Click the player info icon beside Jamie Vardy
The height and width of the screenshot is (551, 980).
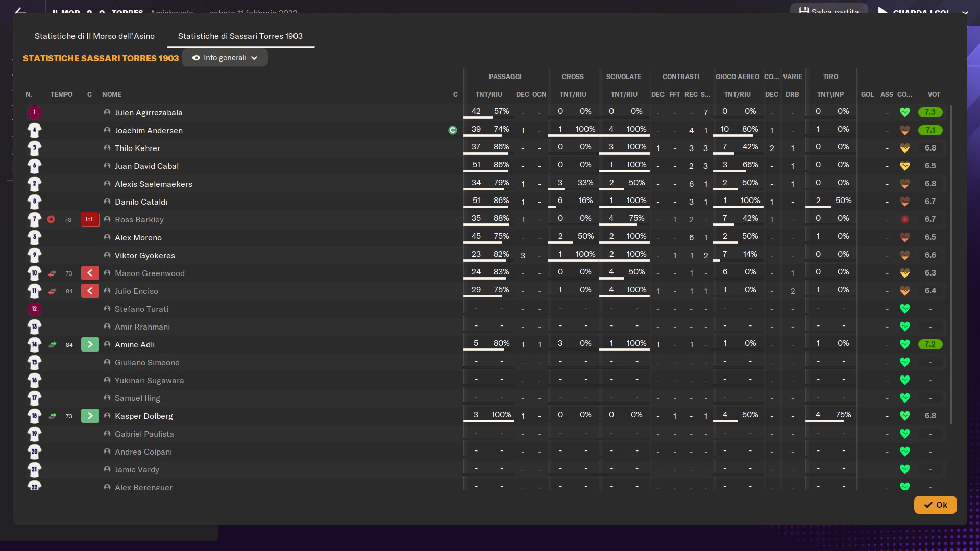pos(107,469)
